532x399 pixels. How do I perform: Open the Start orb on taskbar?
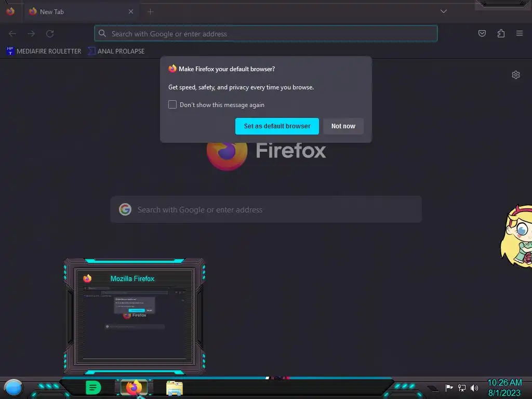(x=13, y=388)
